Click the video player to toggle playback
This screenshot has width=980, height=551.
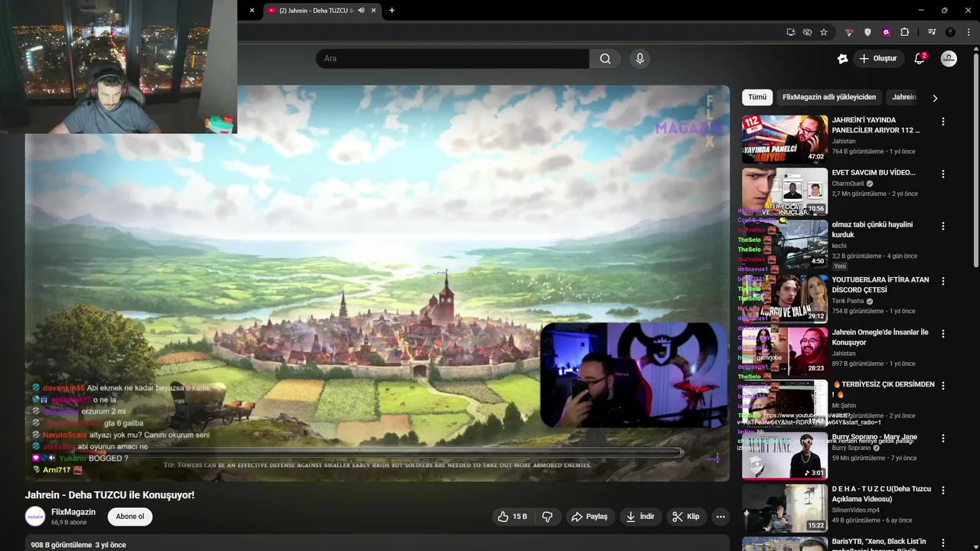377,283
